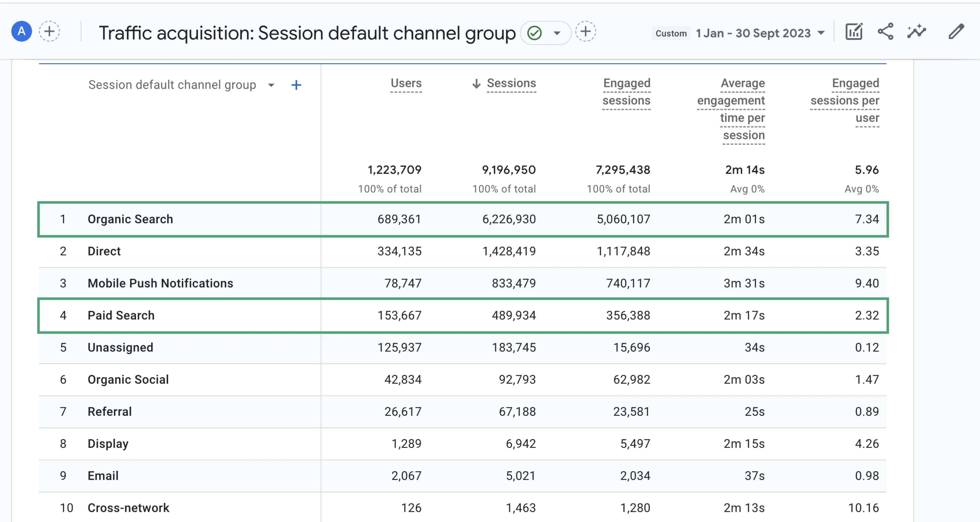Screen dimensions: 980x522
Task: Add a secondary dimension with the blue plus
Action: (296, 85)
